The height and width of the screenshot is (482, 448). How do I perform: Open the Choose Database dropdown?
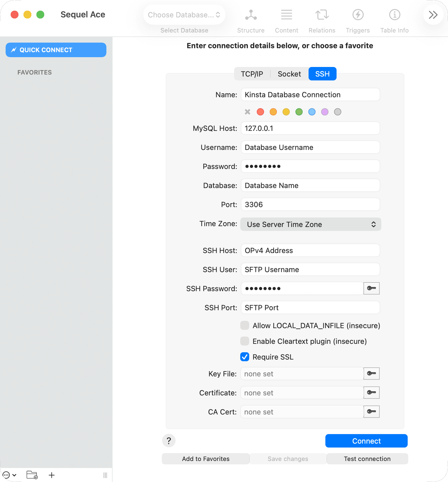[184, 15]
